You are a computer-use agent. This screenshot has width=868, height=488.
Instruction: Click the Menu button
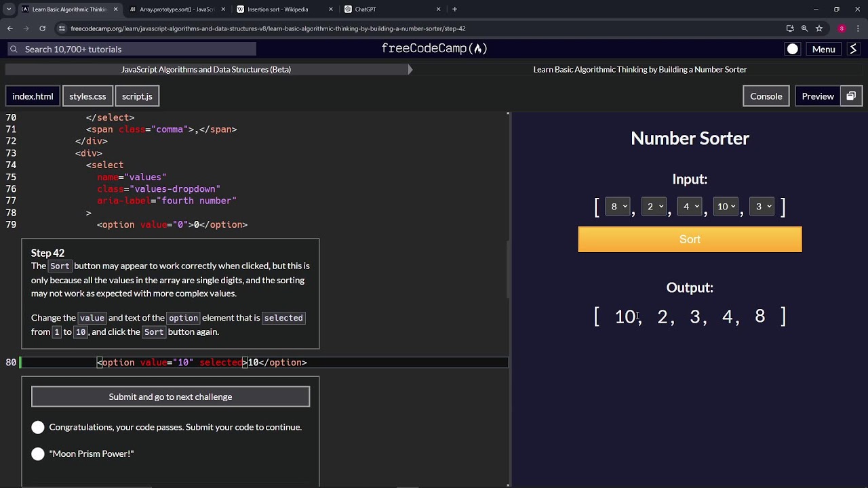823,49
